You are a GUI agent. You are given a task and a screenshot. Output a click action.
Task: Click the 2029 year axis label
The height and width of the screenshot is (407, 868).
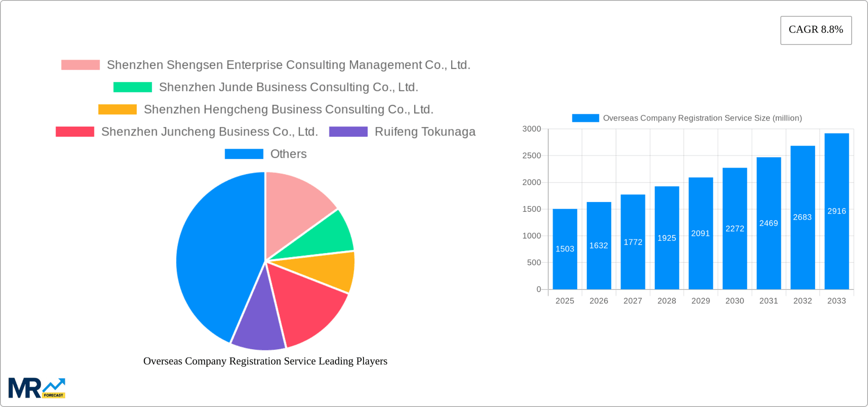700,300
